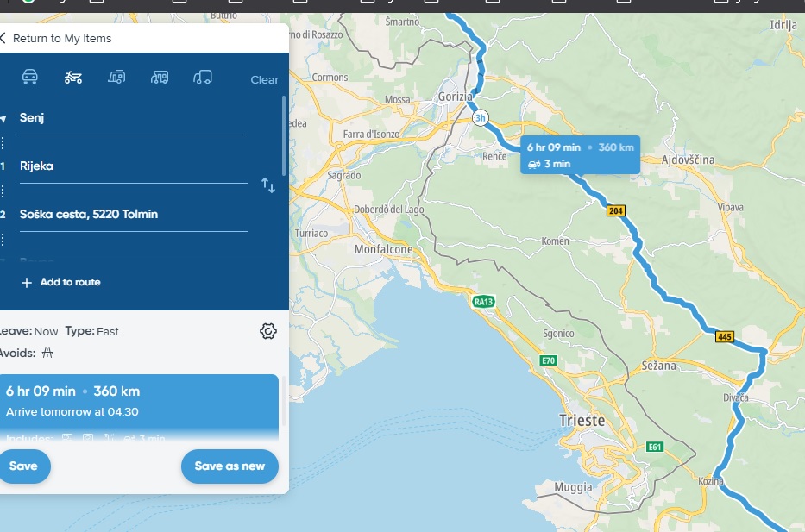This screenshot has width=805, height=532.
Task: Save the current route
Action: [x=23, y=466]
